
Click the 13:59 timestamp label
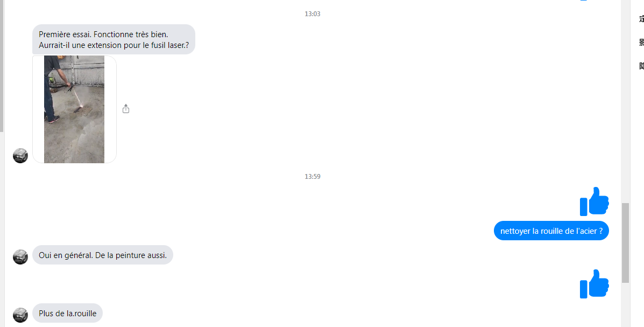click(x=313, y=177)
